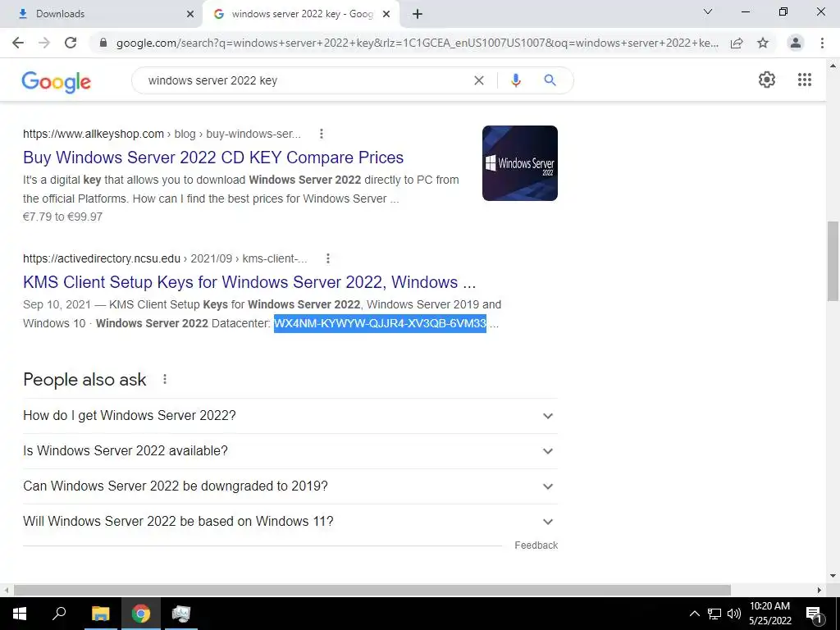Click the activedirectory.ncsu.edu URL breadcrumb
Viewport: 840px width, 630px height.
coord(165,258)
